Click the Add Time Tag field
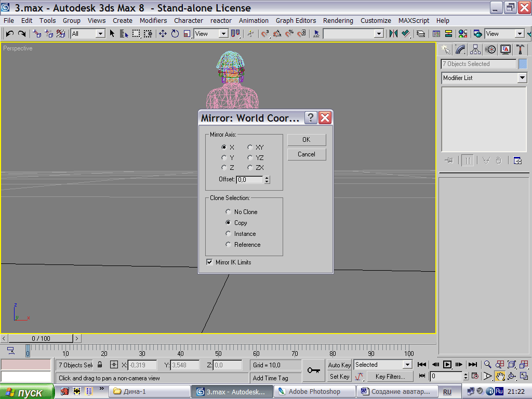This screenshot has height=399, width=532. tap(276, 378)
